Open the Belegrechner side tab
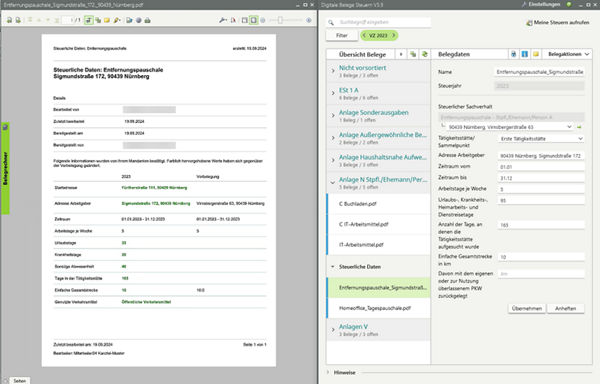 tap(5, 169)
